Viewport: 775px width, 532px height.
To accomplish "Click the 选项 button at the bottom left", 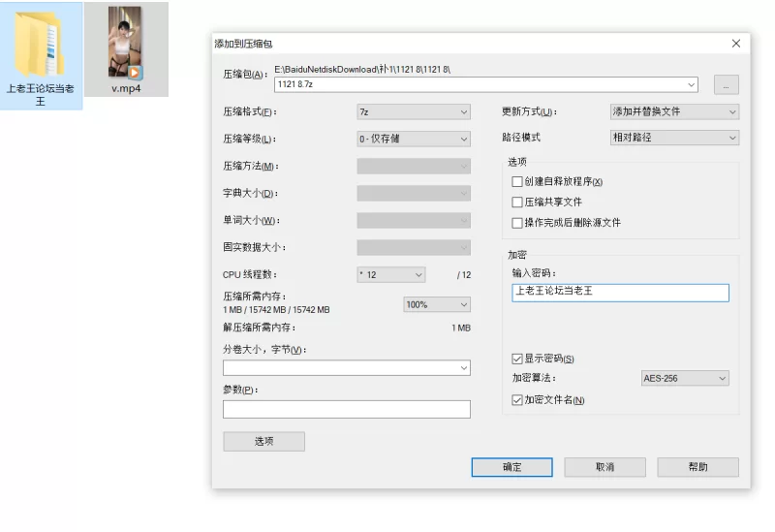I will (x=263, y=442).
